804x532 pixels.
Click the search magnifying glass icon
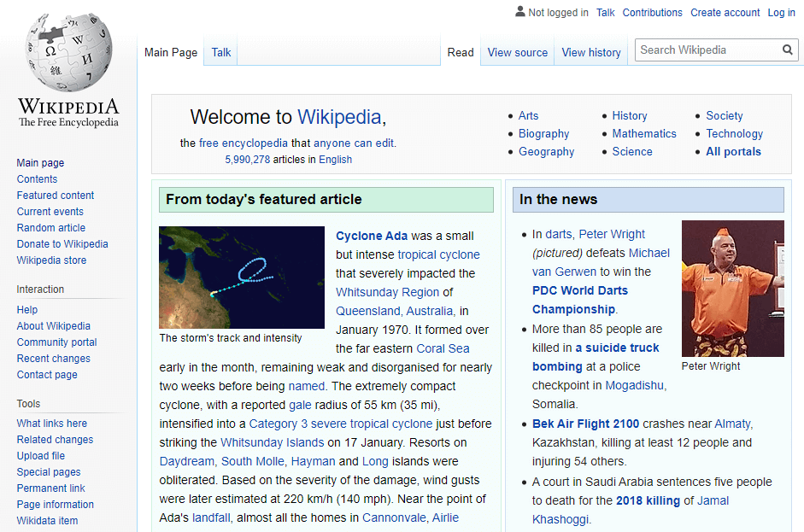(787, 50)
